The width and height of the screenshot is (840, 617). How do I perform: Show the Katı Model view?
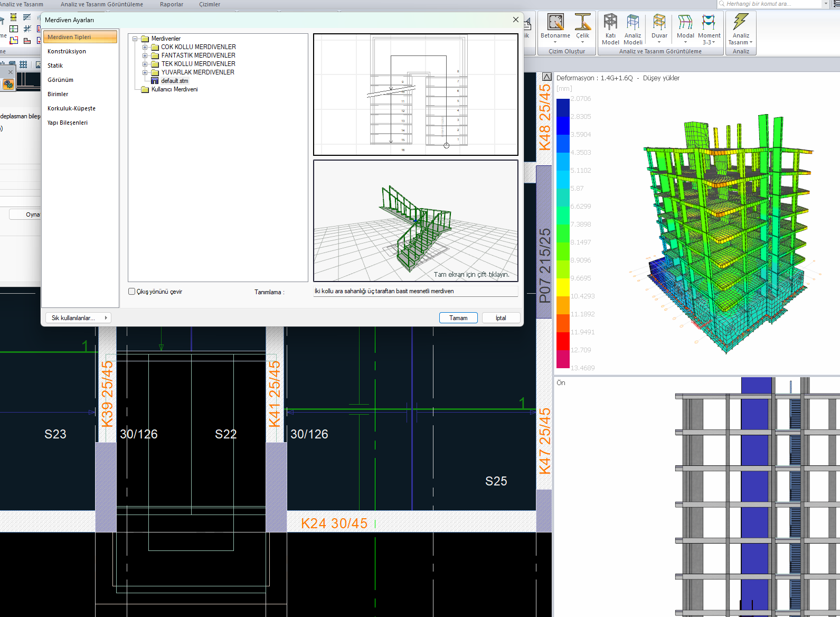(x=610, y=29)
